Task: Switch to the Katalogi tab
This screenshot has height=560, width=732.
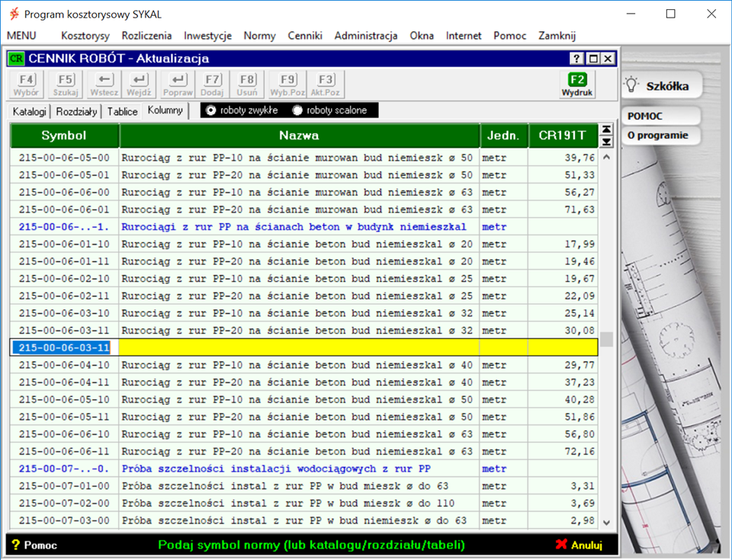Action: pyautogui.click(x=30, y=111)
